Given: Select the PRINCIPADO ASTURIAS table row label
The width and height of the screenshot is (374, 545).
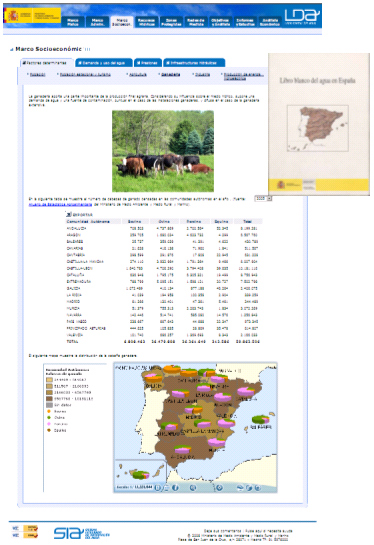Looking at the screenshot, I should pos(86,328).
